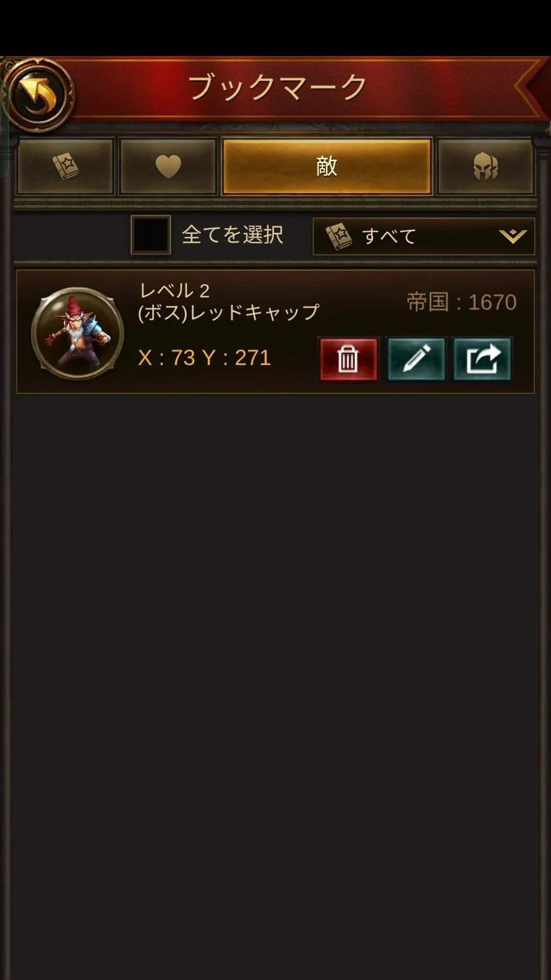The width and height of the screenshot is (551, 980).
Task: Select the 敵 enemy tab
Action: pyautogui.click(x=327, y=166)
